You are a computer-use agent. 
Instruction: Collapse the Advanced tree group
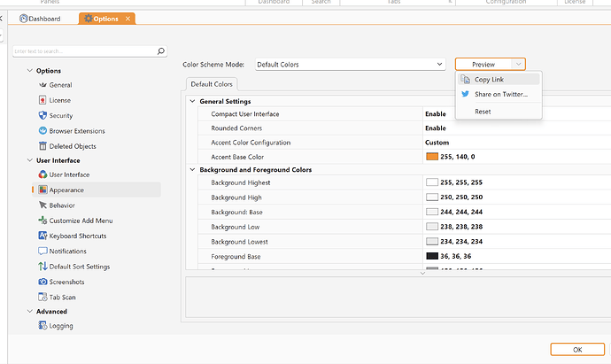29,311
